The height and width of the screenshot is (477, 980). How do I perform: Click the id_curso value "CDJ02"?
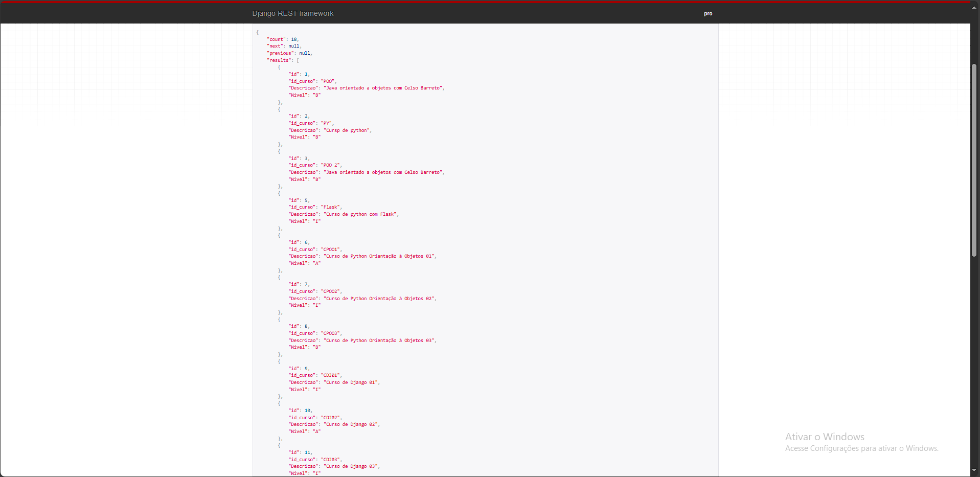(330, 418)
